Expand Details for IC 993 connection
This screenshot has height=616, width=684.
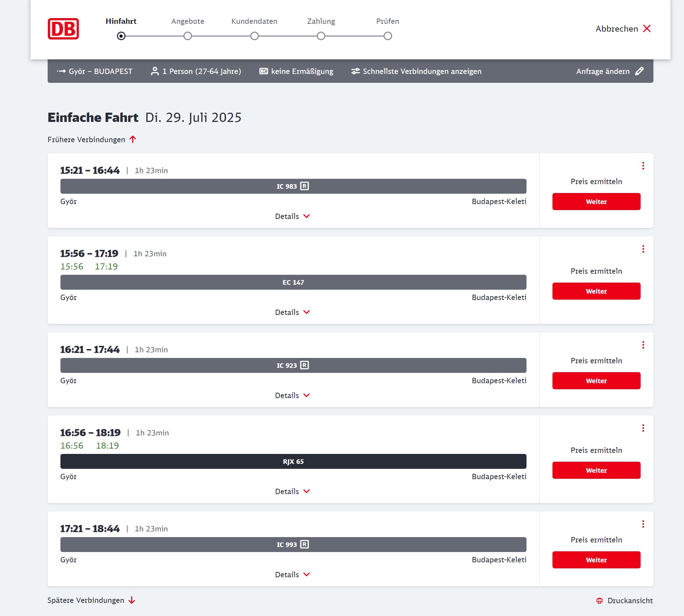293,574
